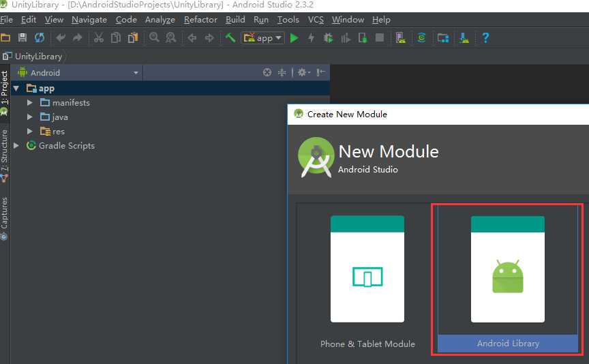The width and height of the screenshot is (589, 364).
Task: Expand the Gradle Scripts node
Action: pyautogui.click(x=16, y=145)
